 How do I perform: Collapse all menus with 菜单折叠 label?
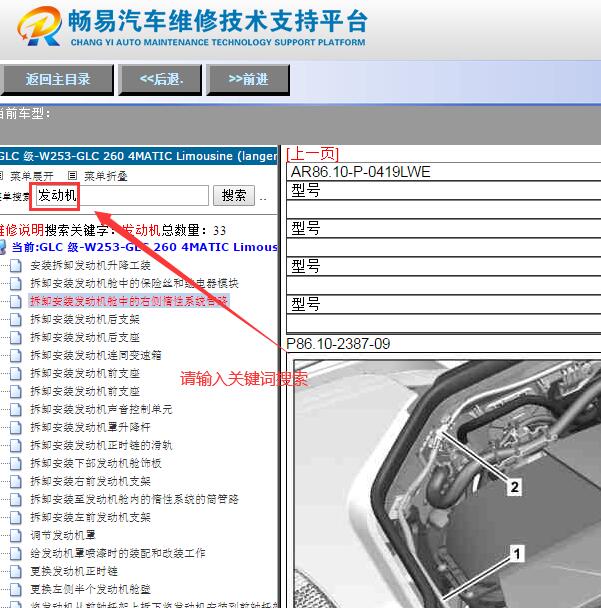tap(105, 176)
